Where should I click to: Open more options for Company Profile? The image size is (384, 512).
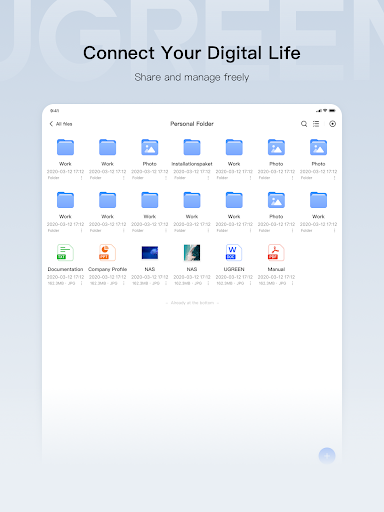(123, 283)
